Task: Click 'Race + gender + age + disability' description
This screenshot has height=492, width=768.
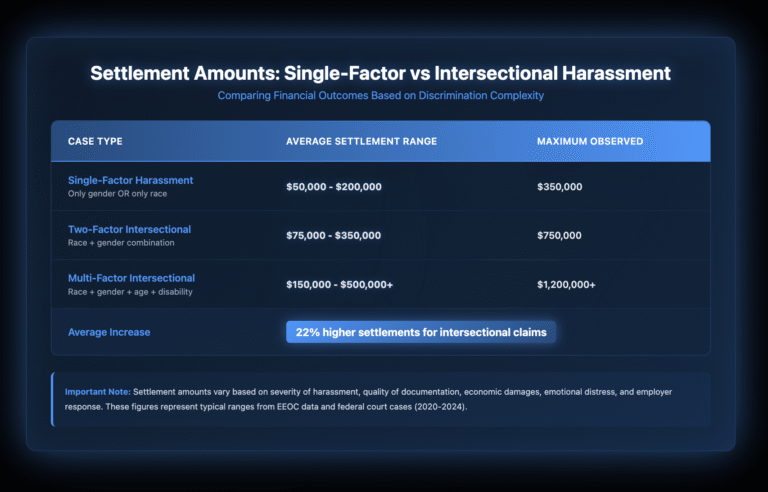Action: coord(131,291)
